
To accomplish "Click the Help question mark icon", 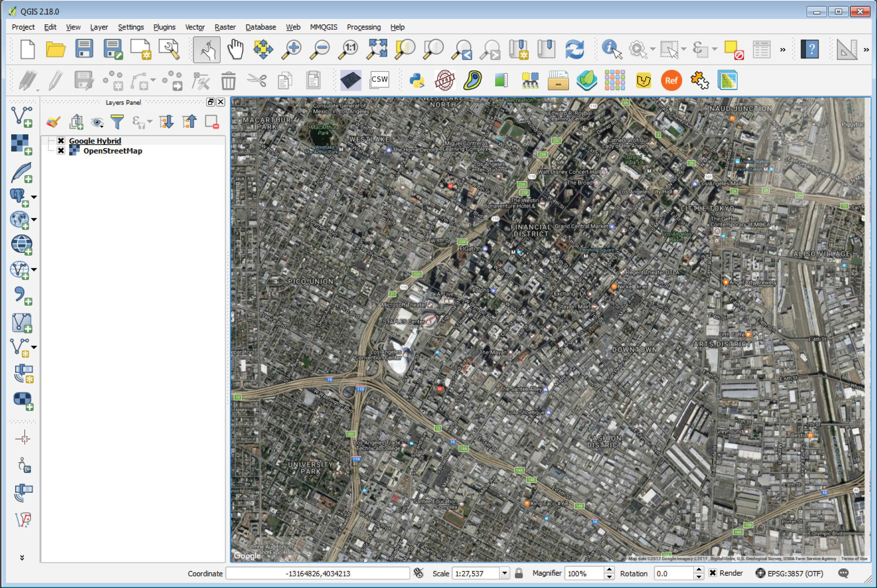I will [x=810, y=49].
